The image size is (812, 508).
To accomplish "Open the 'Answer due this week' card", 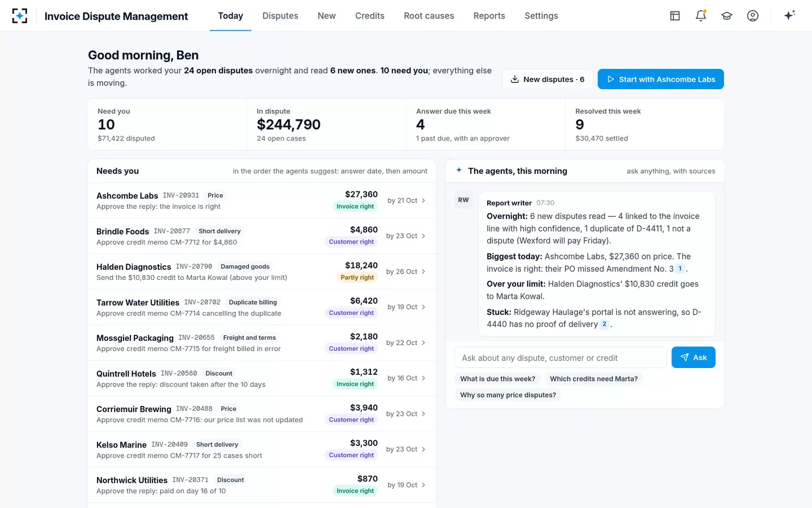I will (486, 125).
